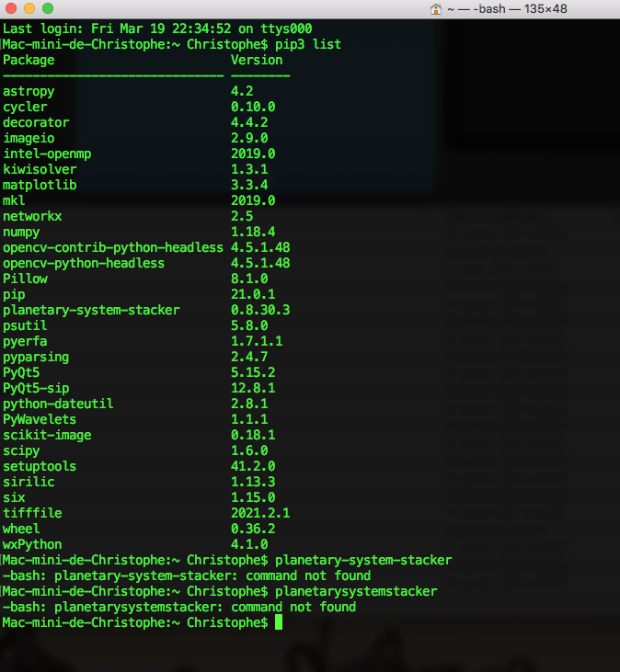Image resolution: width=620 pixels, height=672 pixels.
Task: Click the 'Version' column header
Action: pos(257,60)
